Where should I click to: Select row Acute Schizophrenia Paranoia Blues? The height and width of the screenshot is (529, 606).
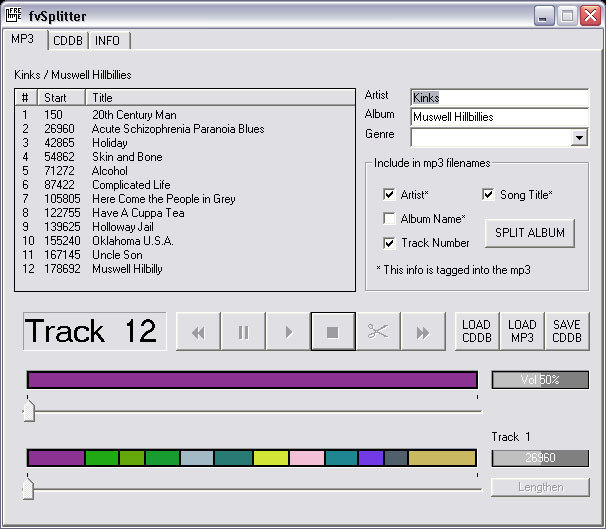pyautogui.click(x=185, y=129)
